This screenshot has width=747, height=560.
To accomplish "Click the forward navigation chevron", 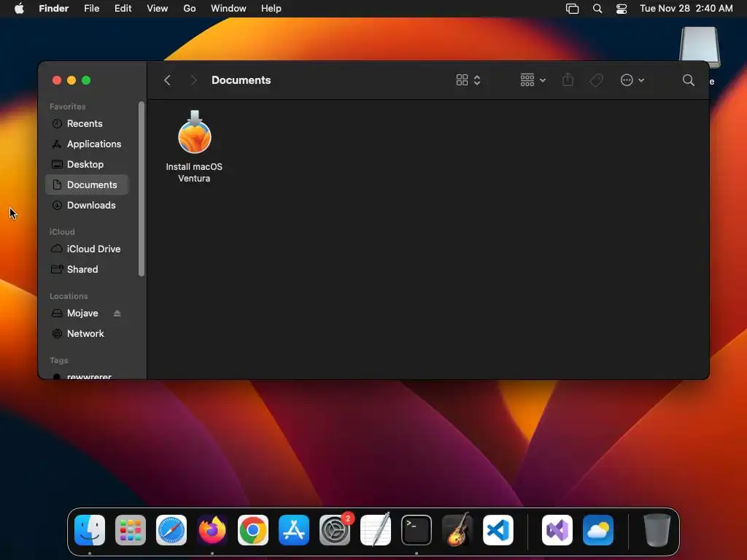I will pyautogui.click(x=193, y=80).
